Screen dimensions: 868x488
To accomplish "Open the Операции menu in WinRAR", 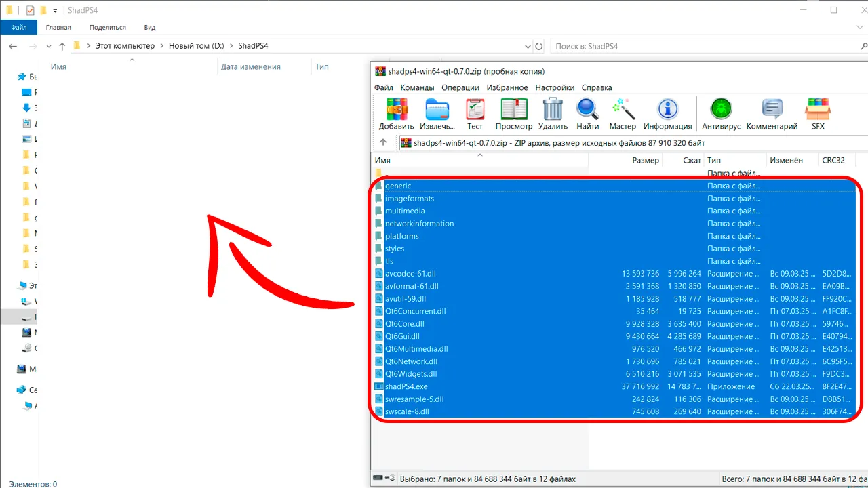I will pos(460,87).
